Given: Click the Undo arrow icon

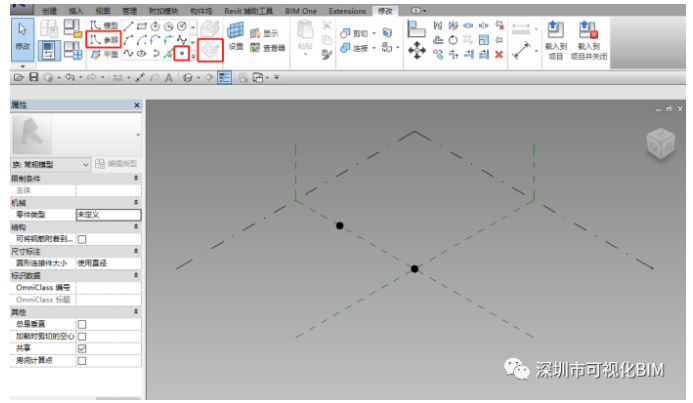Looking at the screenshot, I should [70, 77].
